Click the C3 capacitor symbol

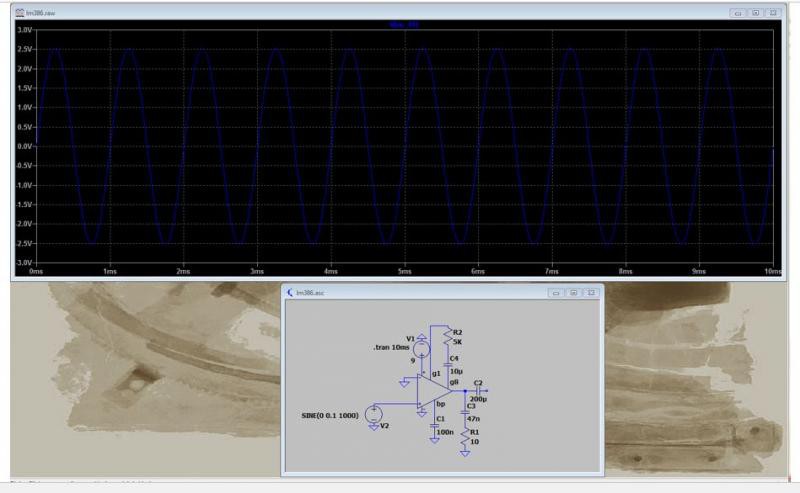coord(466,413)
